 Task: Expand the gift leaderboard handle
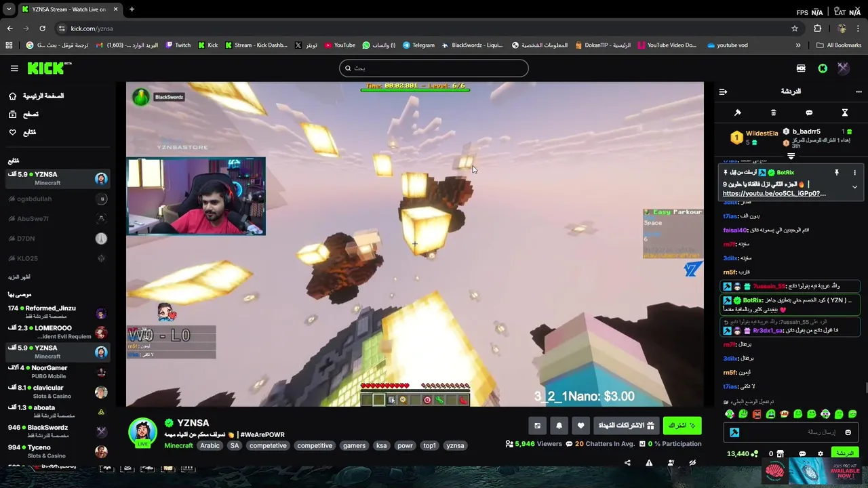(791, 156)
